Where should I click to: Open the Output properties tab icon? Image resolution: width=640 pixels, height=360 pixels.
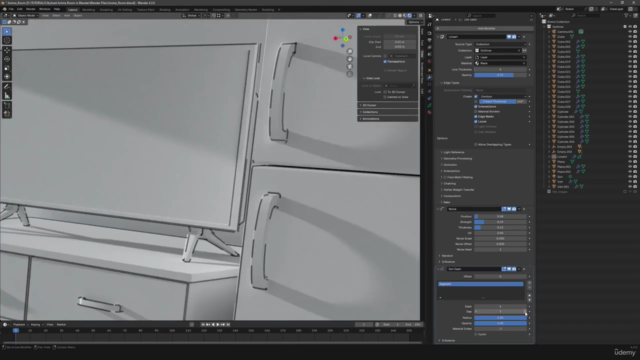coord(429,40)
